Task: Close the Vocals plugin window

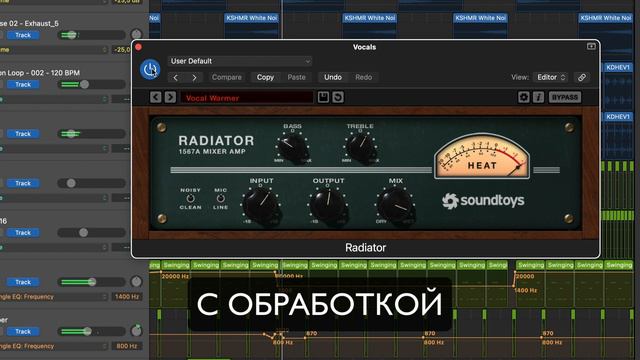Action: coord(138,47)
